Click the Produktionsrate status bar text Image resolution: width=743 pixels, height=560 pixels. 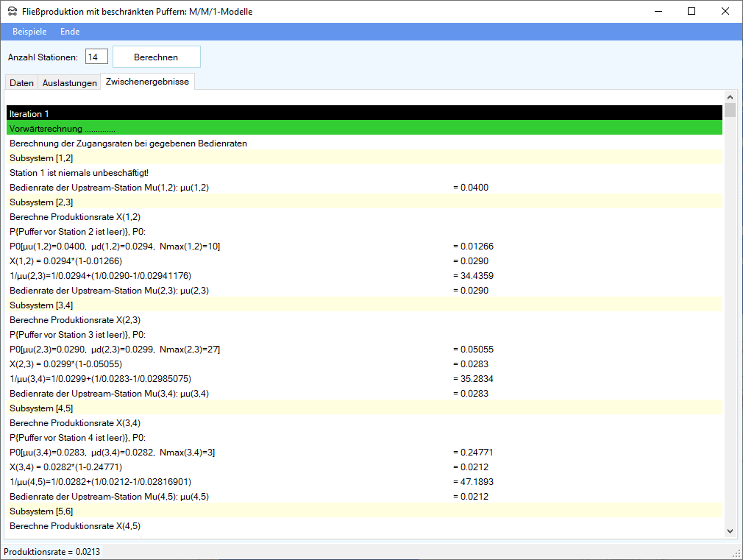coord(52,552)
